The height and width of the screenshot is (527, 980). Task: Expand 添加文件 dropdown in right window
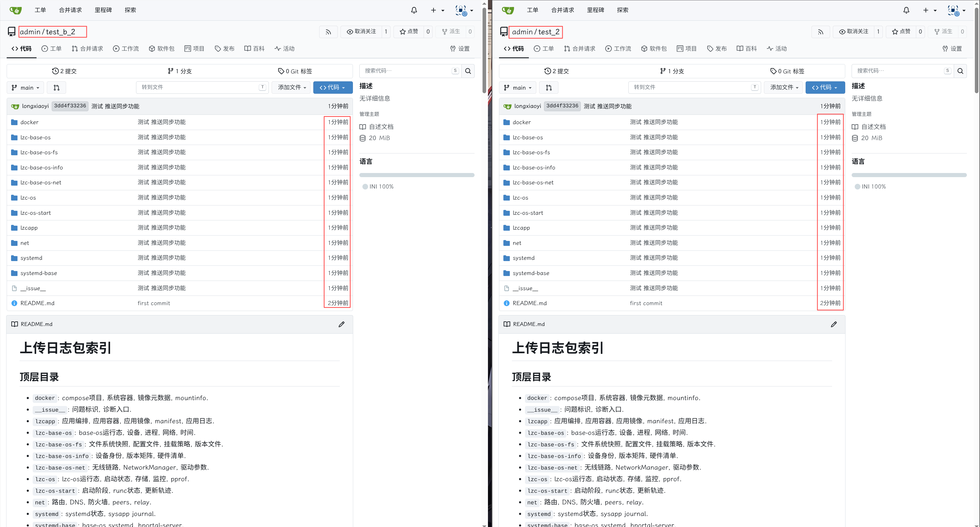(784, 88)
